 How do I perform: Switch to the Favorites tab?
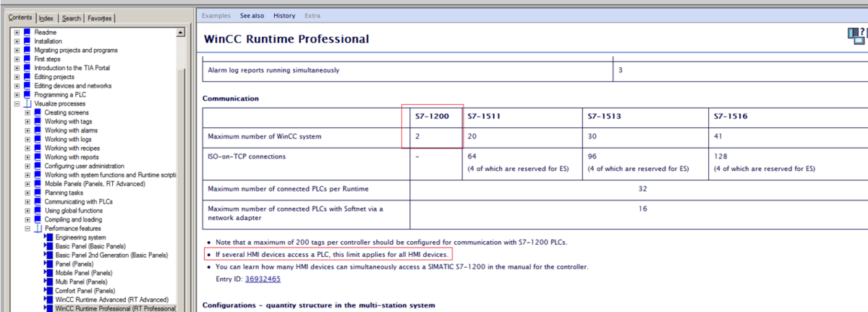coord(100,18)
